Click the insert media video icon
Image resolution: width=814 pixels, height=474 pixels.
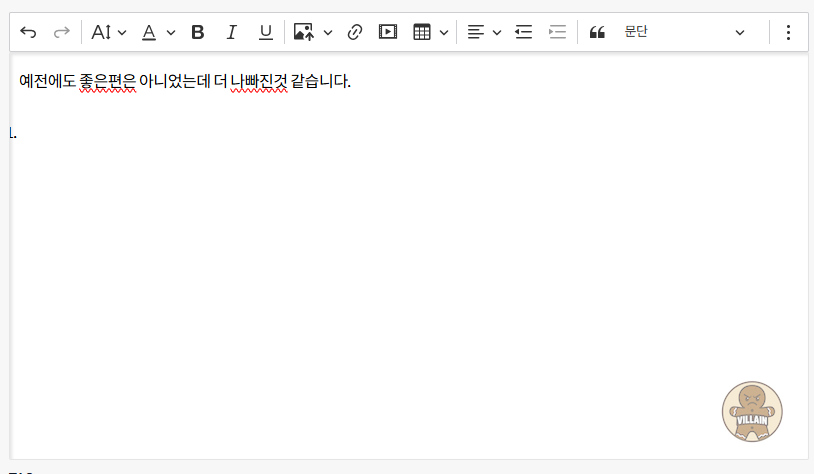click(388, 33)
